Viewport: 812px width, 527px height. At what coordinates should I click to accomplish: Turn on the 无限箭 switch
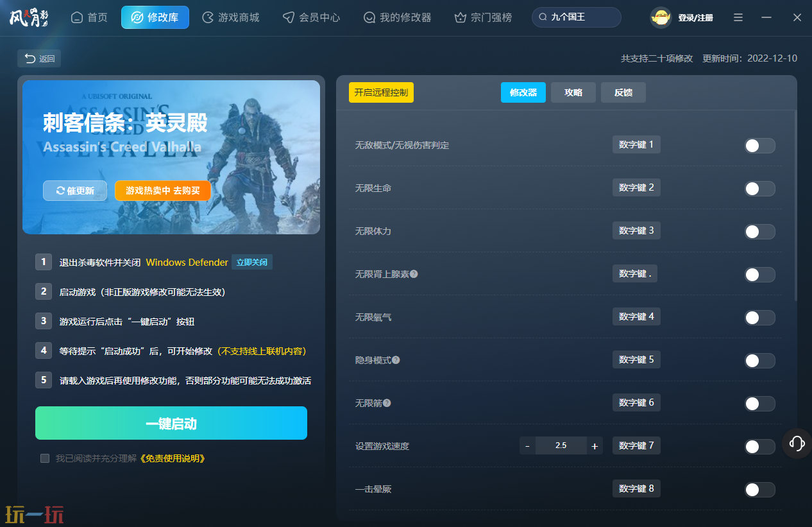coord(759,404)
